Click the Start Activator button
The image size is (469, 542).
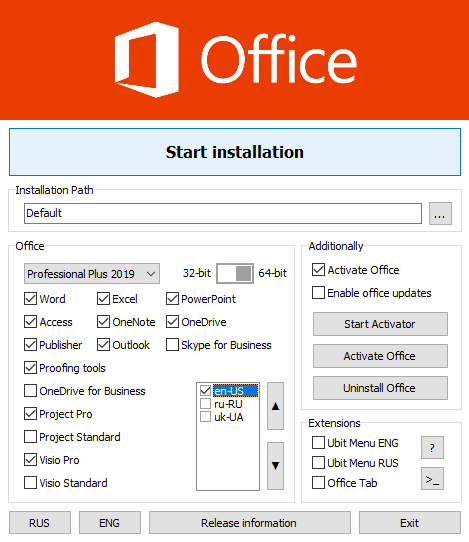pos(380,324)
